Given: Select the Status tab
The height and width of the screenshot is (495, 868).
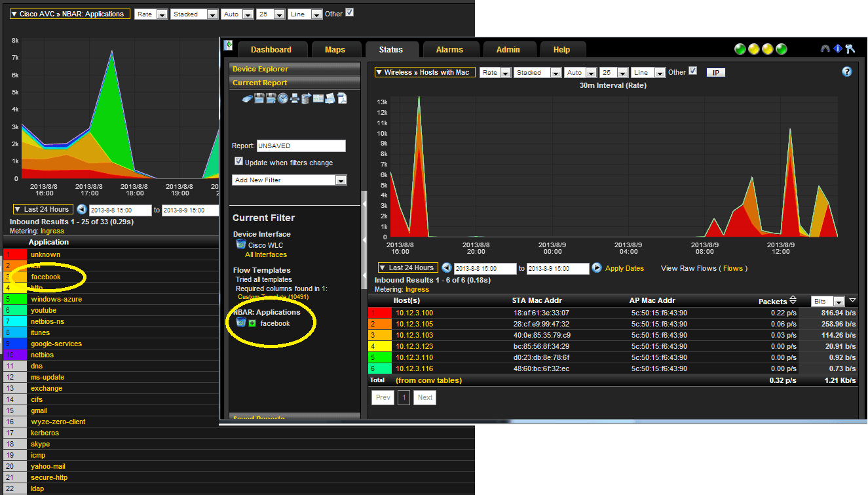Looking at the screenshot, I should point(391,49).
